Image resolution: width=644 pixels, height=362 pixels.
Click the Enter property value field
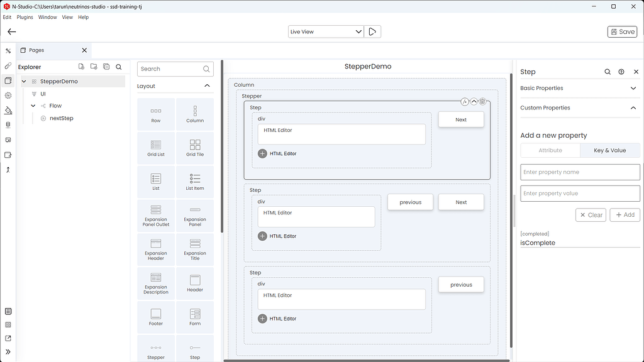coord(580,194)
